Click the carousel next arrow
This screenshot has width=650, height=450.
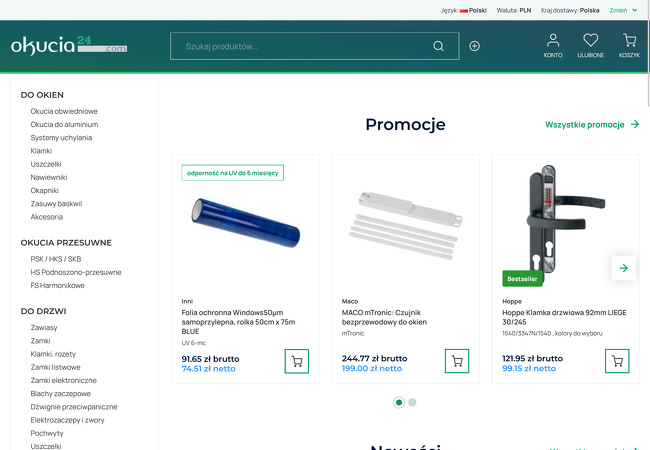[x=623, y=268]
